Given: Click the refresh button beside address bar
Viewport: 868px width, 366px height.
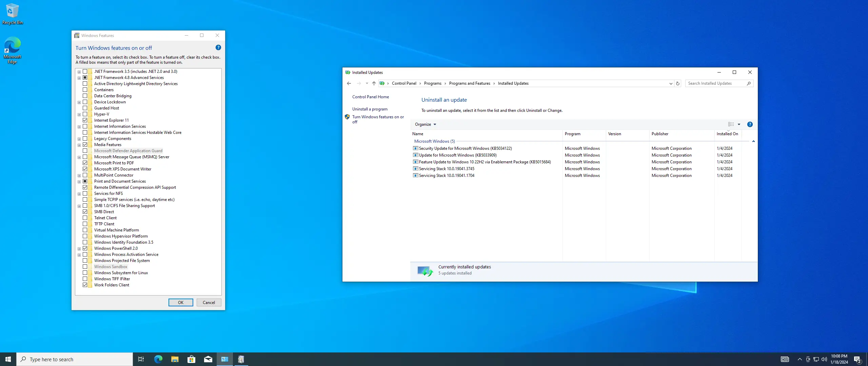Looking at the screenshot, I should pyautogui.click(x=678, y=83).
